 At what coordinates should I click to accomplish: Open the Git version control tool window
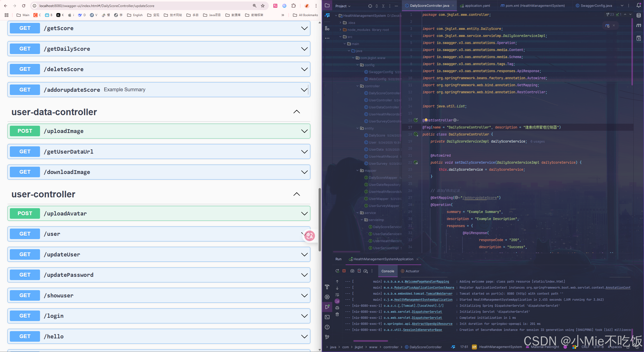click(327, 337)
